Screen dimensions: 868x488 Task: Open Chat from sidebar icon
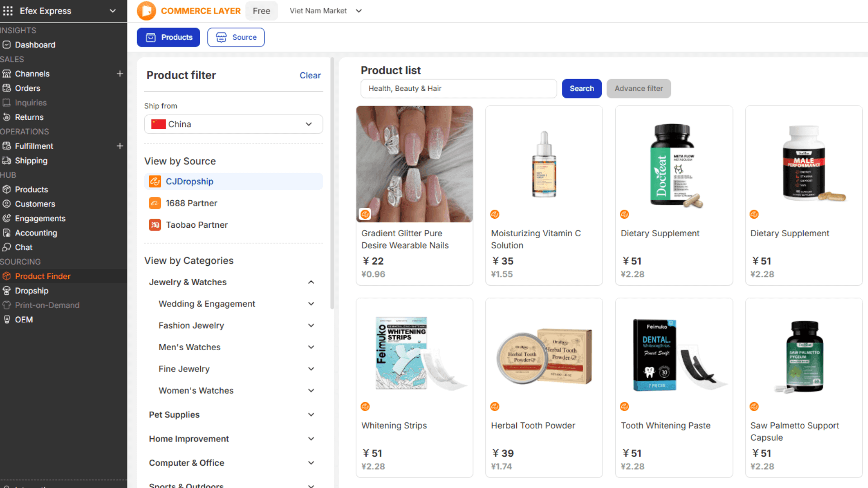click(x=7, y=247)
